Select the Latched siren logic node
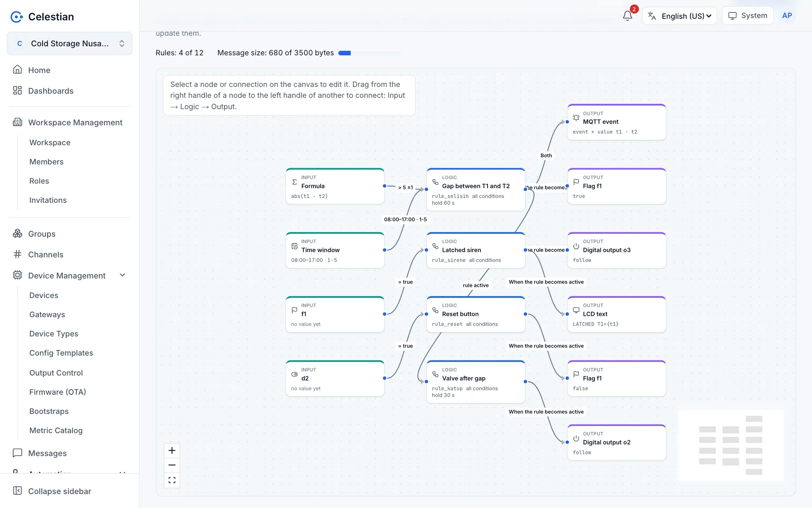Viewport: 812px width, 508px height. click(x=476, y=250)
